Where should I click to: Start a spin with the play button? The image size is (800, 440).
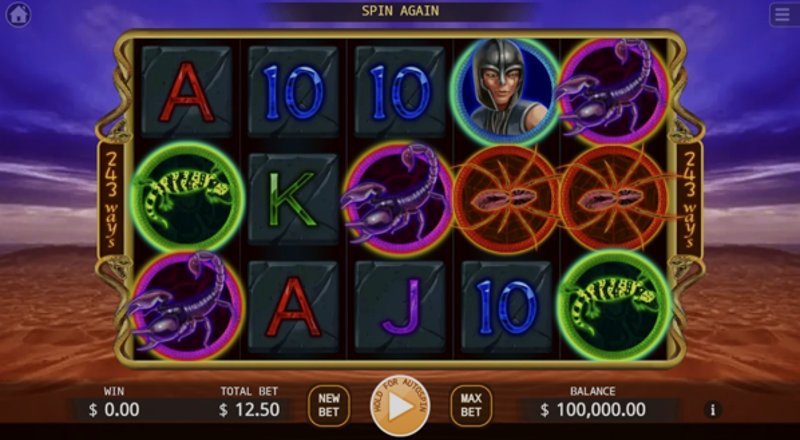[400, 406]
